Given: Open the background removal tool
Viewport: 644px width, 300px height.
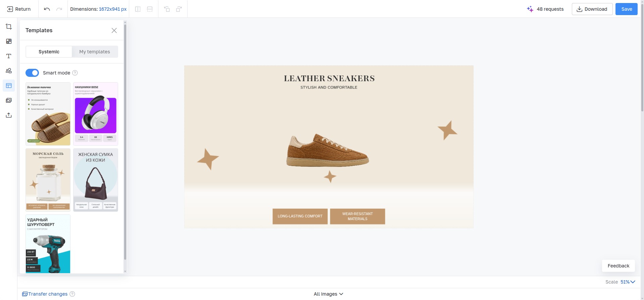Looking at the screenshot, I should (x=9, y=41).
